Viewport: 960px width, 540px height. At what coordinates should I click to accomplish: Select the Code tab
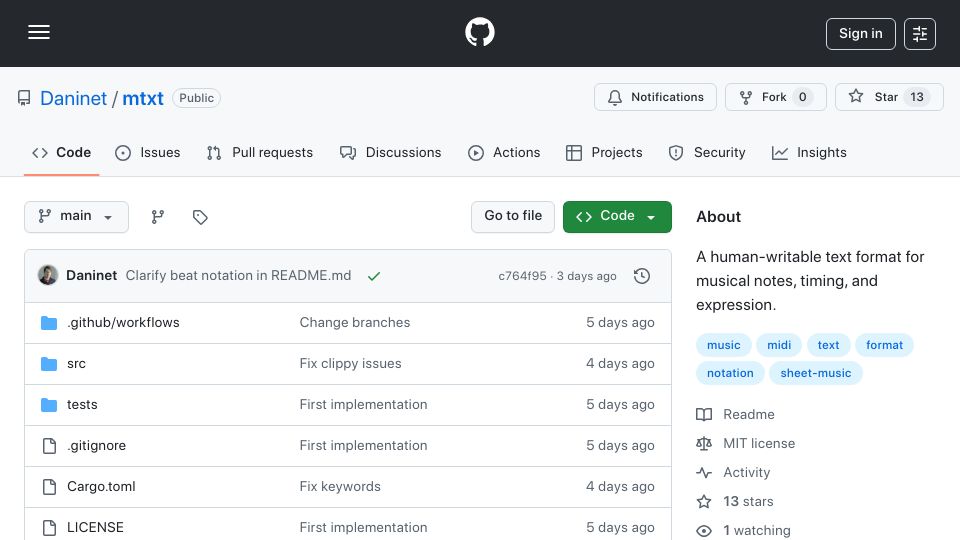tap(61, 152)
